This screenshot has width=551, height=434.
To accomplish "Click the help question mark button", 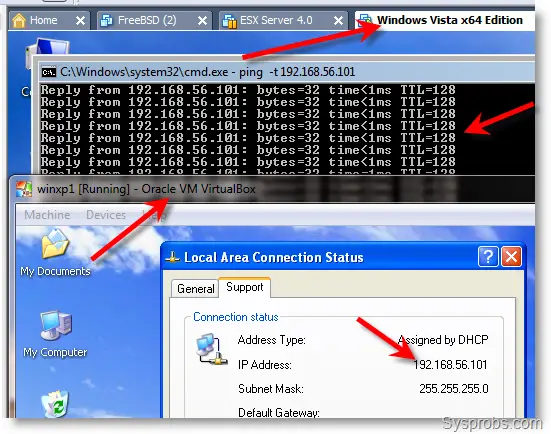I will 488,257.
